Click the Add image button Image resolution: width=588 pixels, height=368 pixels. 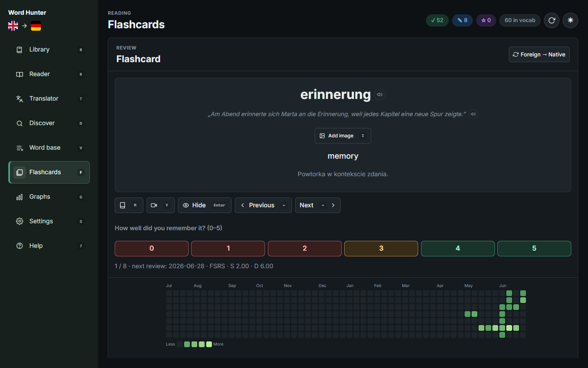point(343,136)
